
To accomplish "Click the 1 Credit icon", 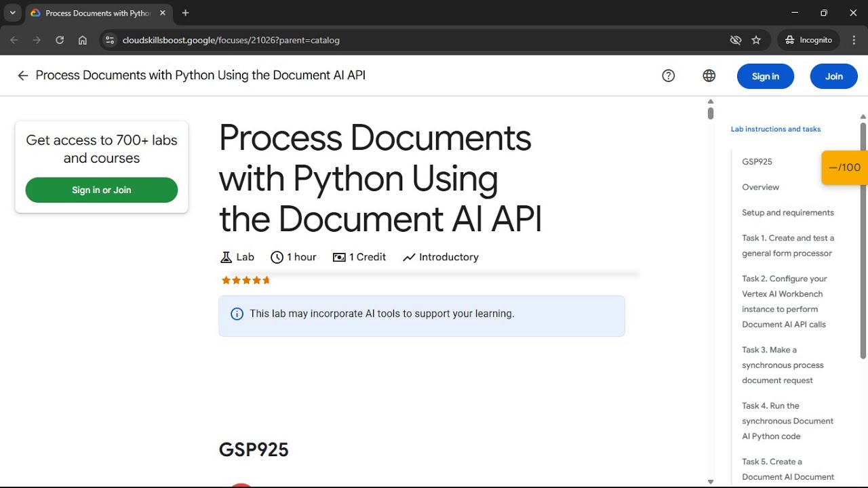I will click(339, 258).
